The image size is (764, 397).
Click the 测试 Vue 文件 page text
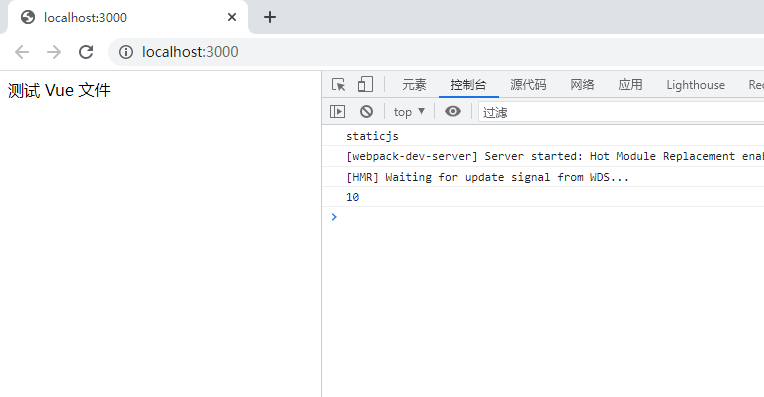[59, 91]
